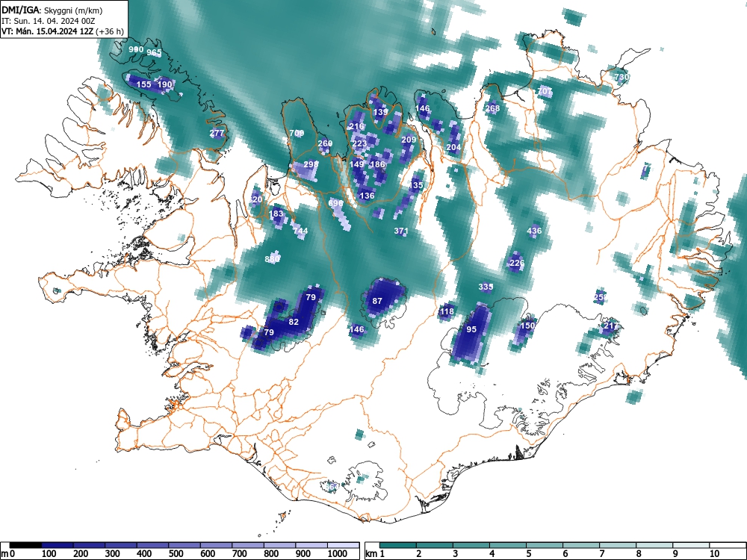Select the value "87" on the central glacier
This screenshot has height=560, width=747.
tap(377, 301)
